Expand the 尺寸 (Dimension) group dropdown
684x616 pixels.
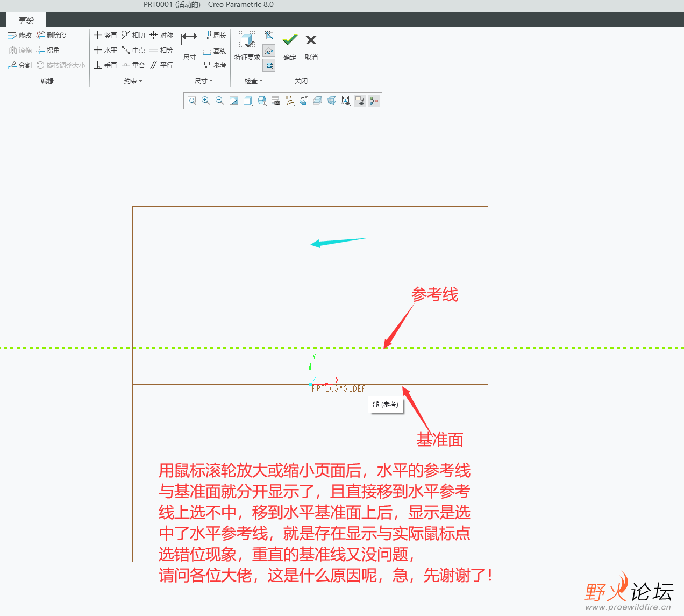204,81
